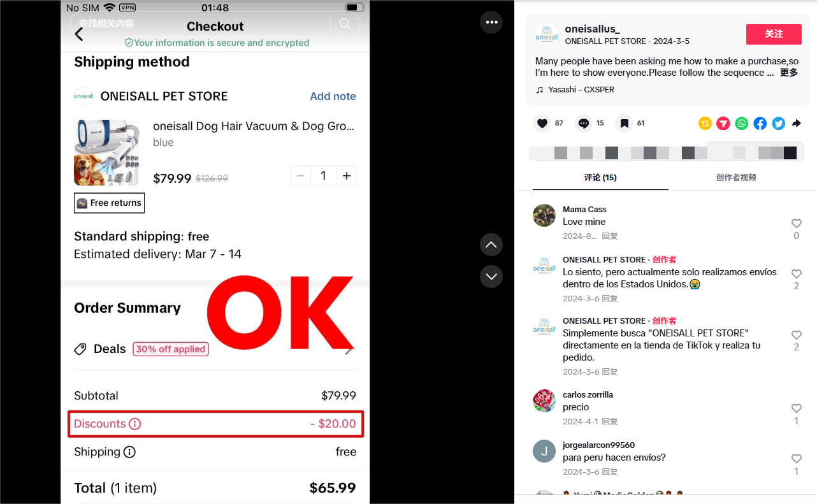This screenshot has width=817, height=504.
Task: Click the share arrow icon
Action: tap(797, 124)
